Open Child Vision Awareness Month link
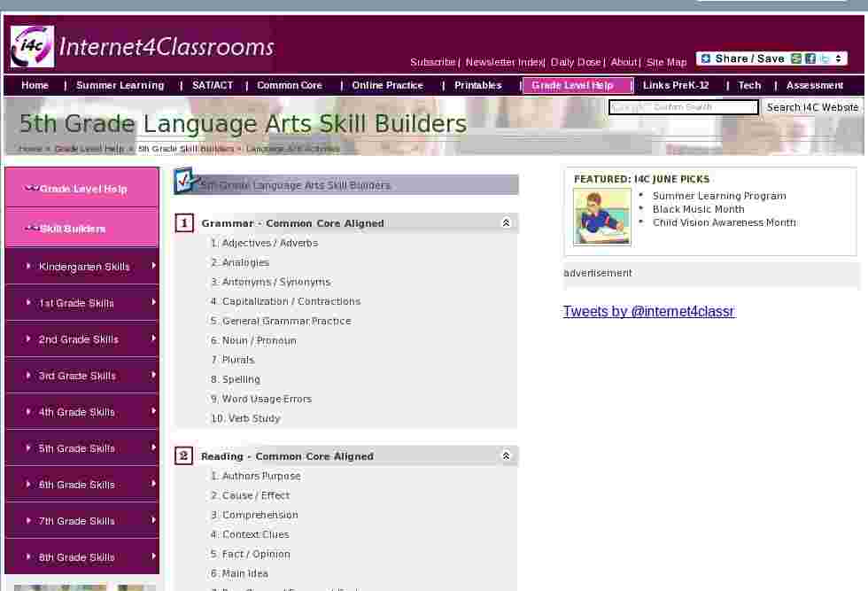 pyautogui.click(x=725, y=222)
